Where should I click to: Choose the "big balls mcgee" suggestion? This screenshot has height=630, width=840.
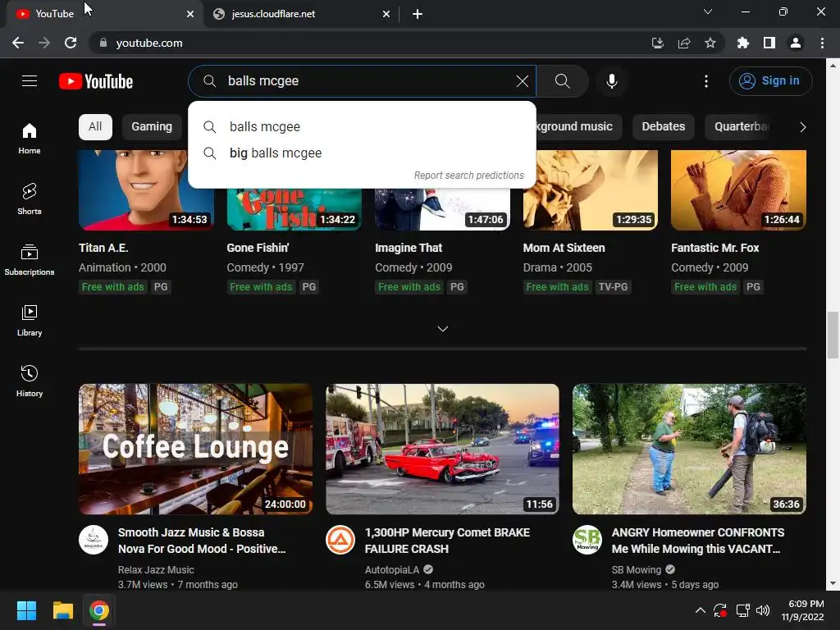click(362, 153)
